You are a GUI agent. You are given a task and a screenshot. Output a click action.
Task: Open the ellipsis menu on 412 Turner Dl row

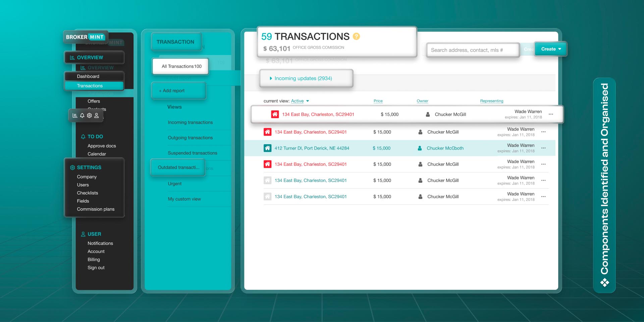(x=543, y=148)
